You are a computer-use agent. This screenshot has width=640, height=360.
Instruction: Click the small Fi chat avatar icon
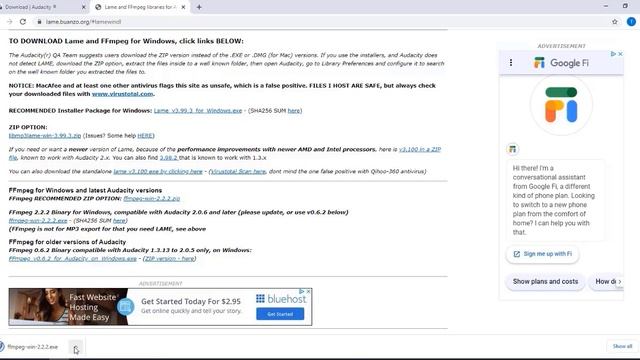pyautogui.click(x=512, y=149)
